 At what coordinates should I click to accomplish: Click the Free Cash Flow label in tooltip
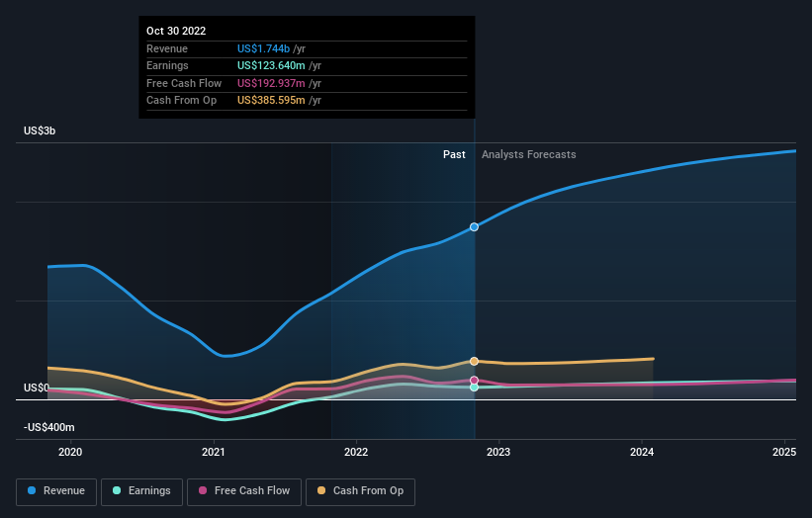[184, 83]
